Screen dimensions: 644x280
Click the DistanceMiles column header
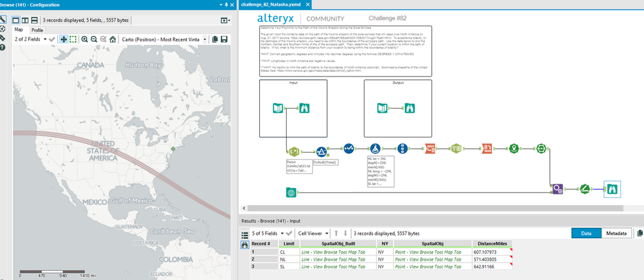(x=492, y=243)
